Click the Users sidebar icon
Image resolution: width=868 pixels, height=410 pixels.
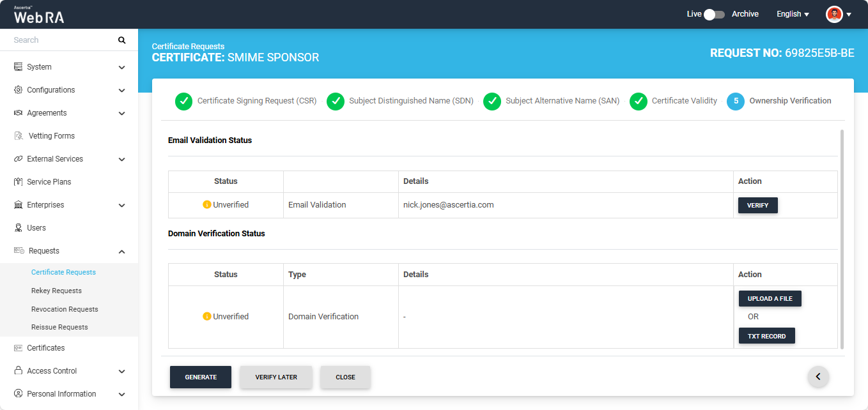tap(19, 228)
